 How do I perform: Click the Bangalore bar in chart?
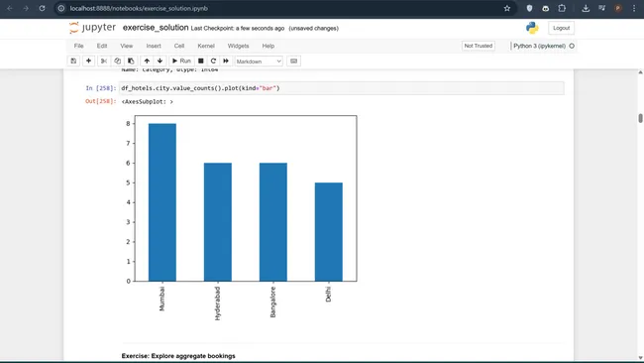coord(273,222)
